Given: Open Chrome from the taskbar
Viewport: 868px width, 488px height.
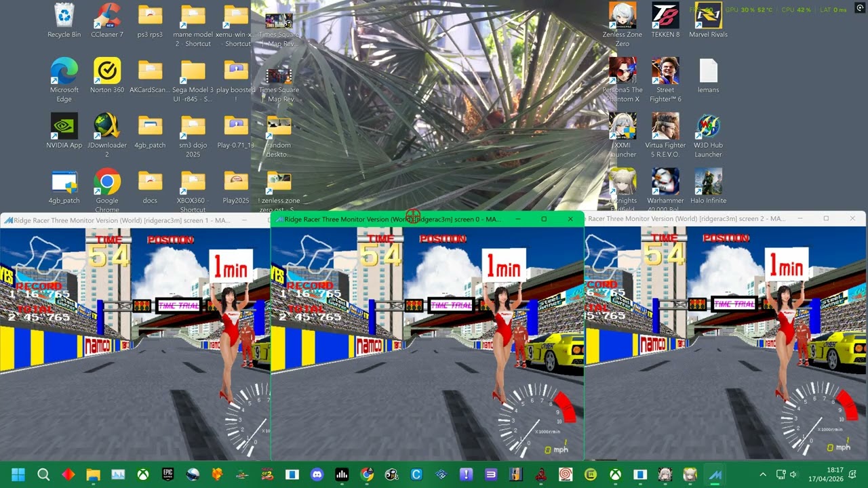Looking at the screenshot, I should point(367,474).
